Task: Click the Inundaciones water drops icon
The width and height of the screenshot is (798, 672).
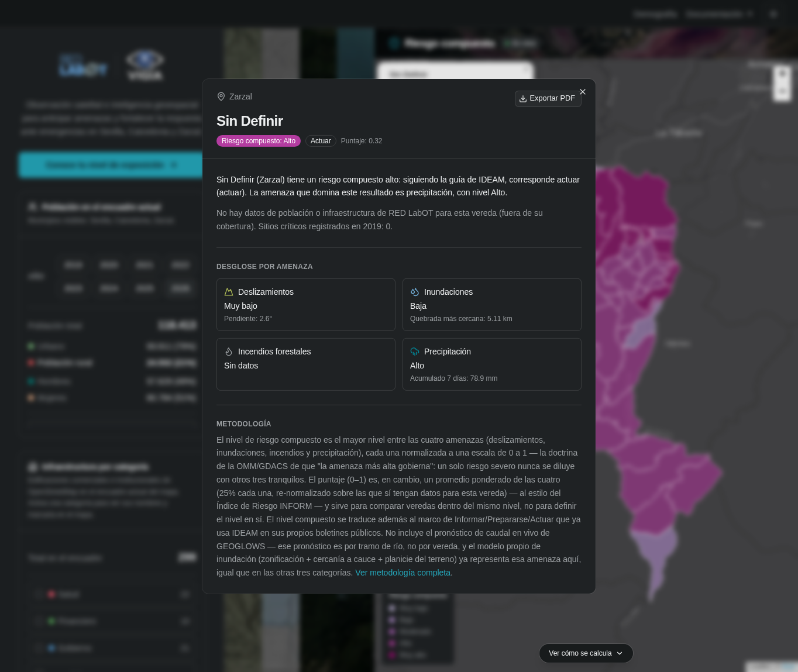Action: 415,292
